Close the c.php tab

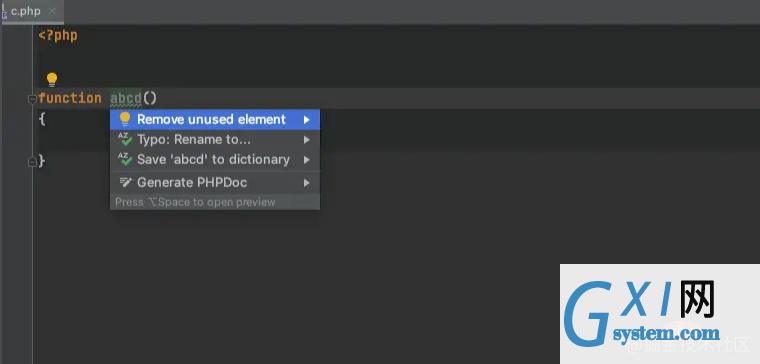point(52,12)
